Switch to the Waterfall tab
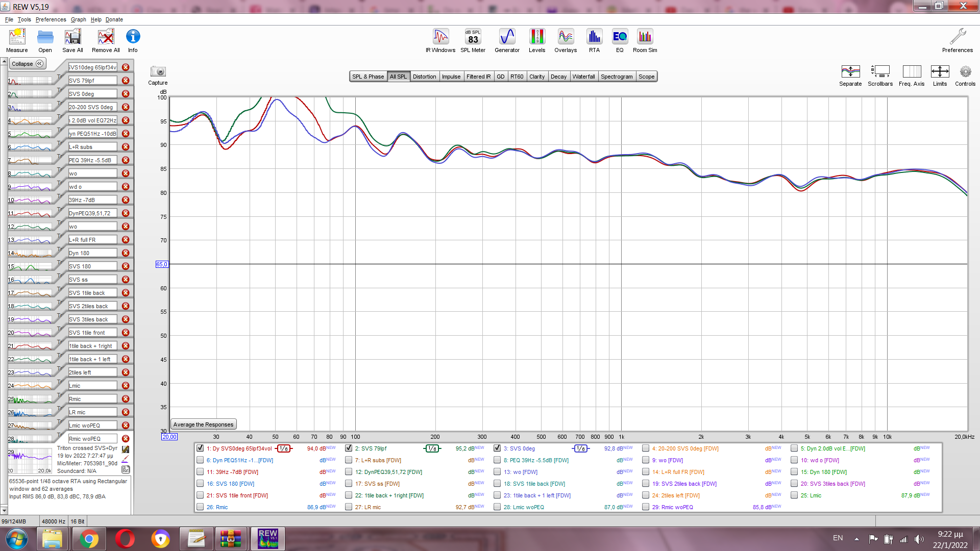The image size is (980, 551). click(583, 77)
